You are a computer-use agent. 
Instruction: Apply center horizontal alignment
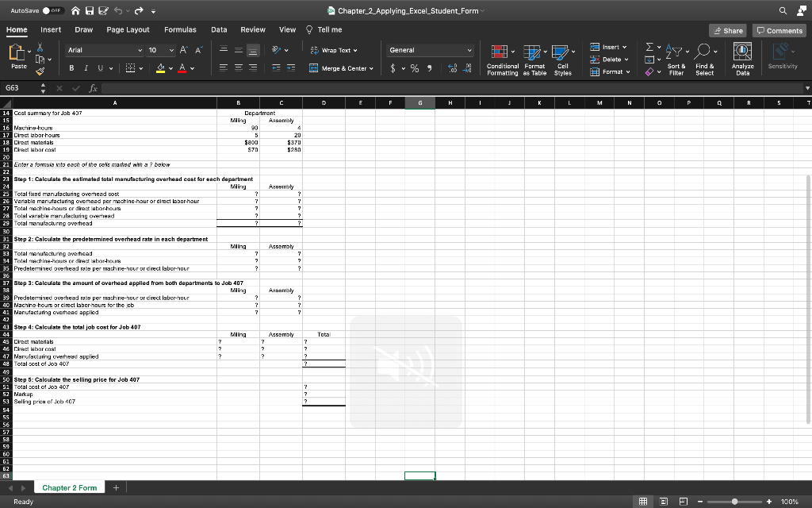tap(238, 68)
